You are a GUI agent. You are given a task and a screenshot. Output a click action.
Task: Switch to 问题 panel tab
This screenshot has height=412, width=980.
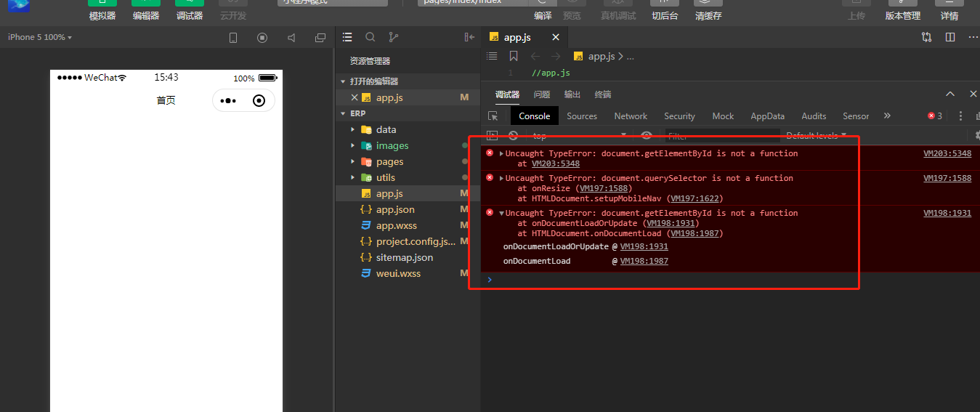coord(542,94)
